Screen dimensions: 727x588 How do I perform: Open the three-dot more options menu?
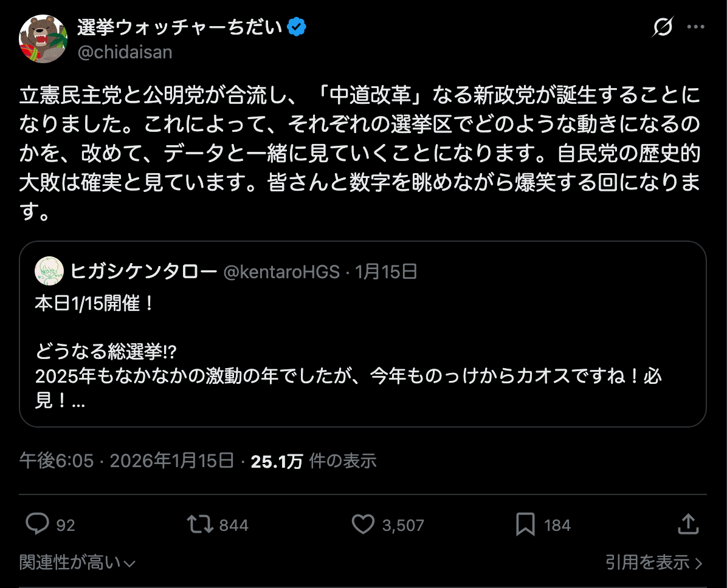point(695,28)
